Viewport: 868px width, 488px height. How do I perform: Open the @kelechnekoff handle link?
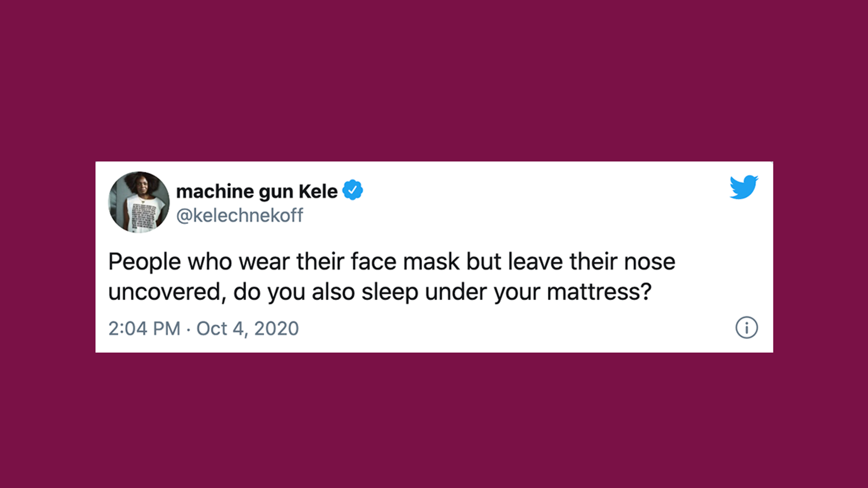[x=240, y=215]
